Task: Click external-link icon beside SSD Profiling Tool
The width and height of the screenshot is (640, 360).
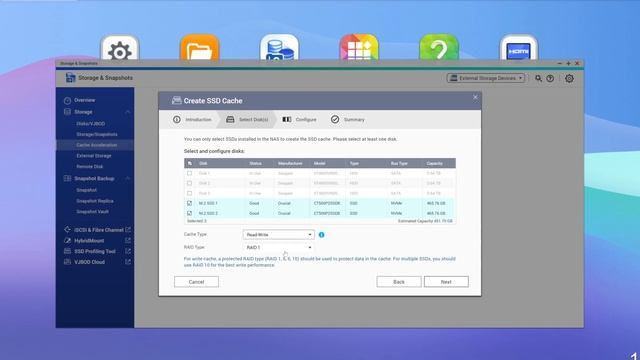Action: (128, 251)
